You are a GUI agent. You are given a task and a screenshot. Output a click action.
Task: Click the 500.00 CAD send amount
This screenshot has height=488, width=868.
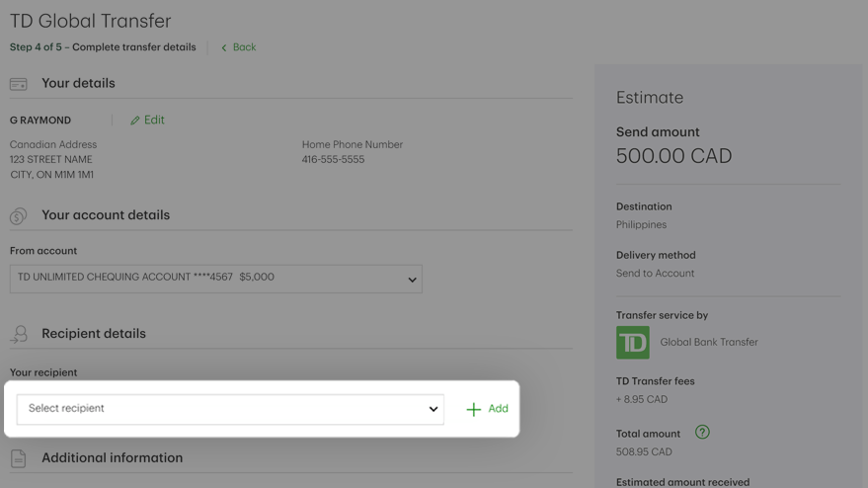(x=673, y=156)
